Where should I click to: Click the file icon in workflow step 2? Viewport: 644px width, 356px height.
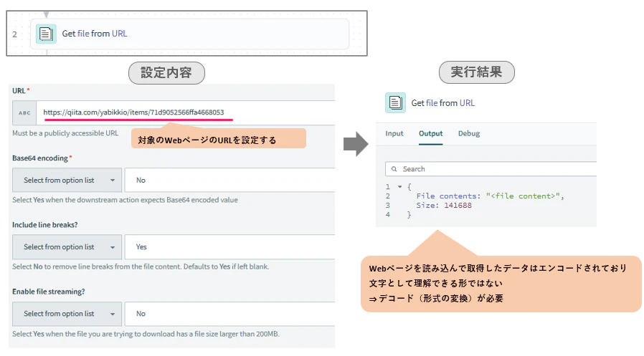[46, 34]
